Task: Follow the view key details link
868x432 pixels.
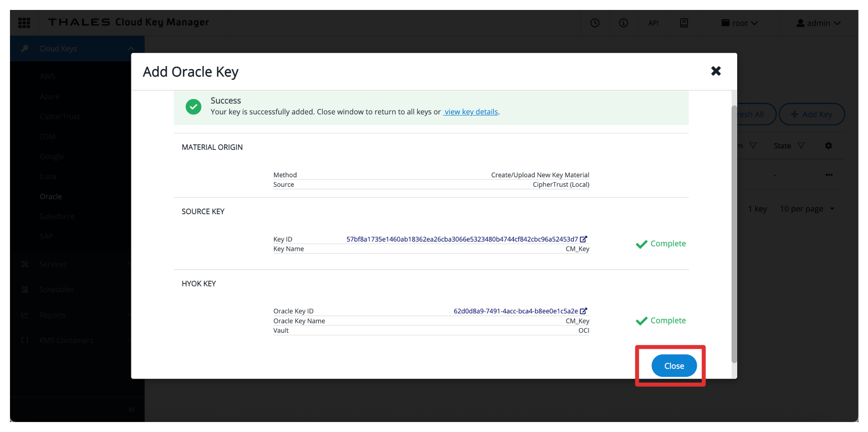Action: [x=471, y=112]
